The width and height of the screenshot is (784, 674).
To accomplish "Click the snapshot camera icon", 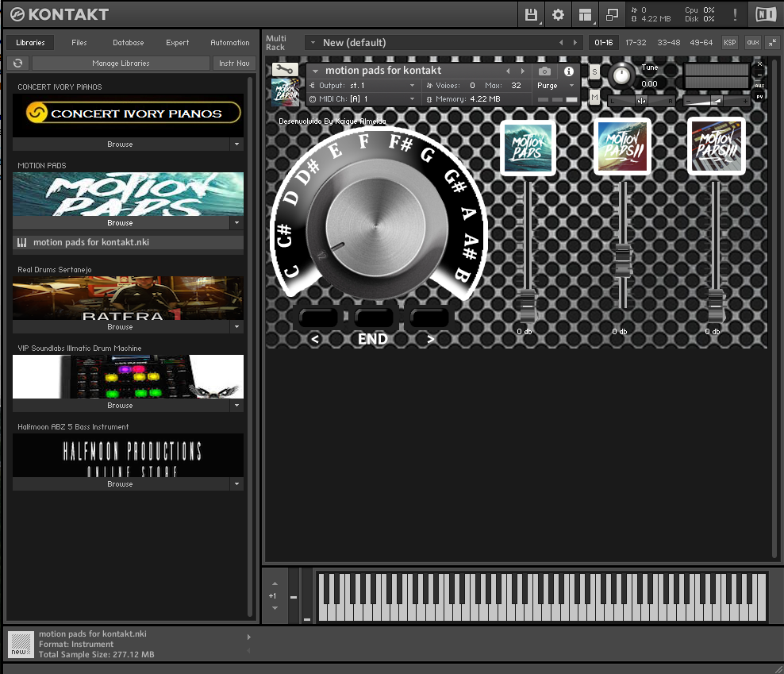I will click(x=544, y=71).
